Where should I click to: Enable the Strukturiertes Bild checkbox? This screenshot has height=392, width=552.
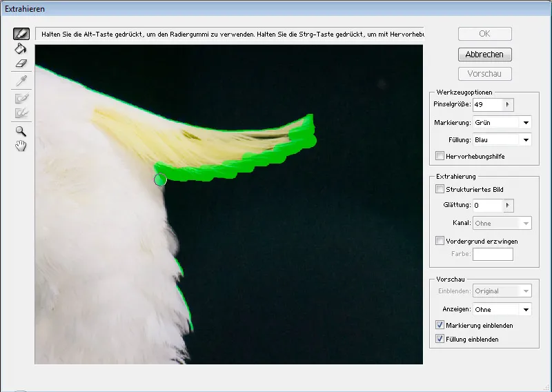pyautogui.click(x=440, y=189)
